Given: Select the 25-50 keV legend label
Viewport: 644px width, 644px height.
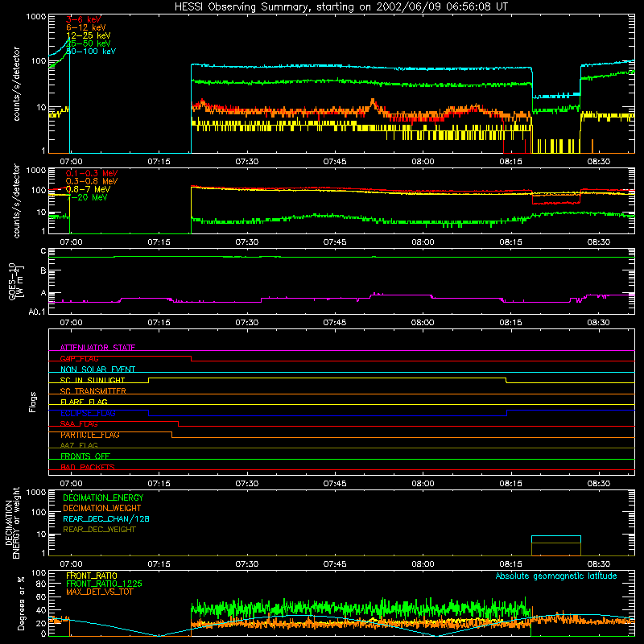Looking at the screenshot, I should 89,43.
